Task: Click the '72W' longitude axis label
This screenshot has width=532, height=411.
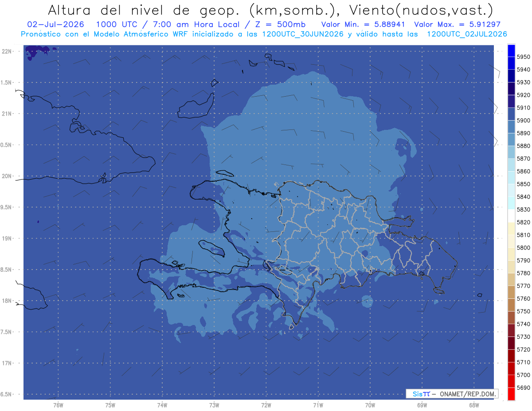Action: [x=266, y=405]
